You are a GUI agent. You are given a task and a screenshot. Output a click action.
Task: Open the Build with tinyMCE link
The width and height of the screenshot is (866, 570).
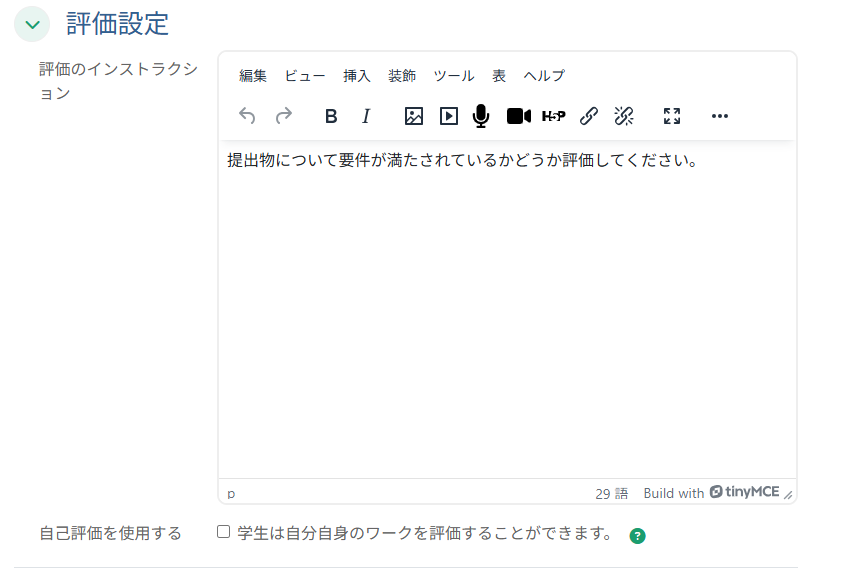[711, 492]
